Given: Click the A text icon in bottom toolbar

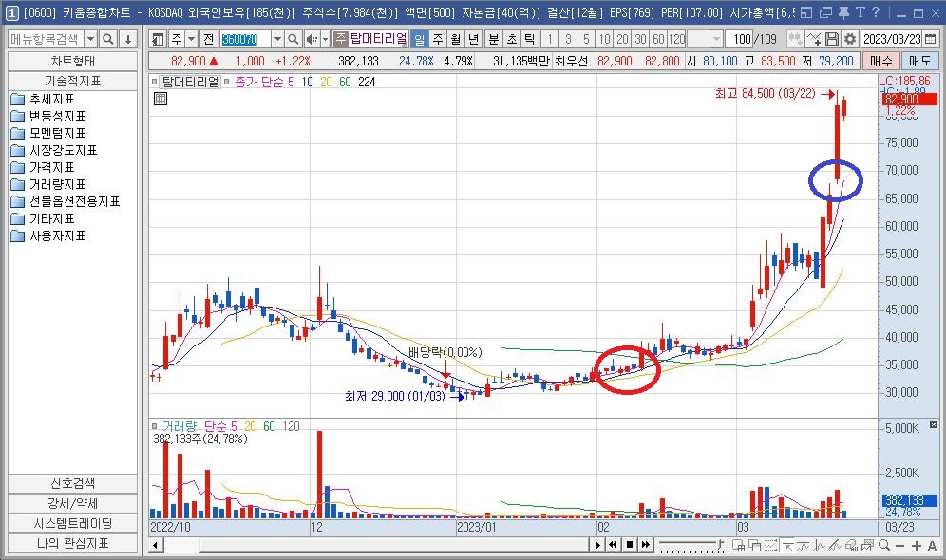Looking at the screenshot, I should click(x=932, y=545).
